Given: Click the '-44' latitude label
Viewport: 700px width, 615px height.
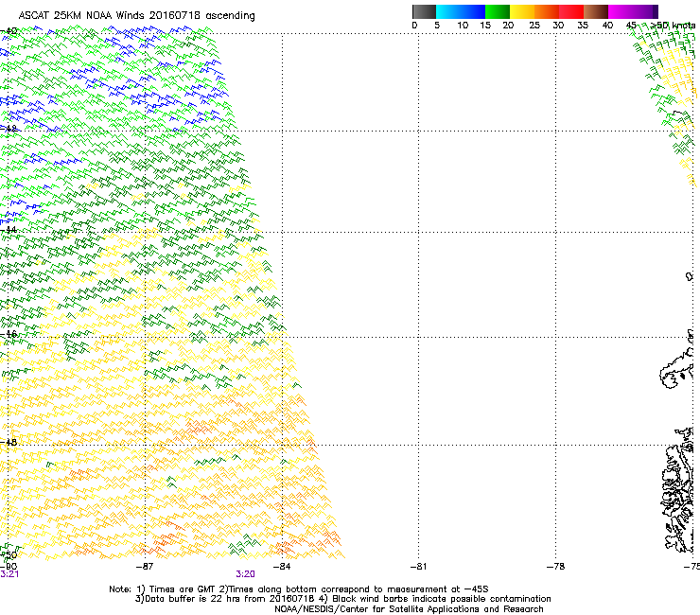Looking at the screenshot, I should pos(9,230).
